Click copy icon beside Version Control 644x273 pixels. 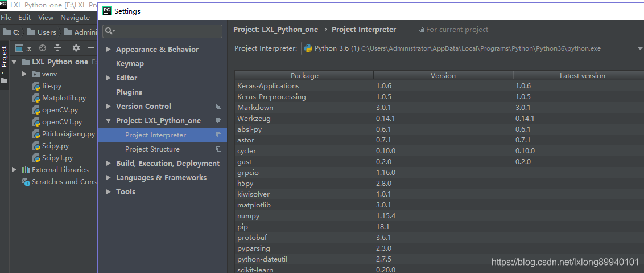pyautogui.click(x=218, y=106)
